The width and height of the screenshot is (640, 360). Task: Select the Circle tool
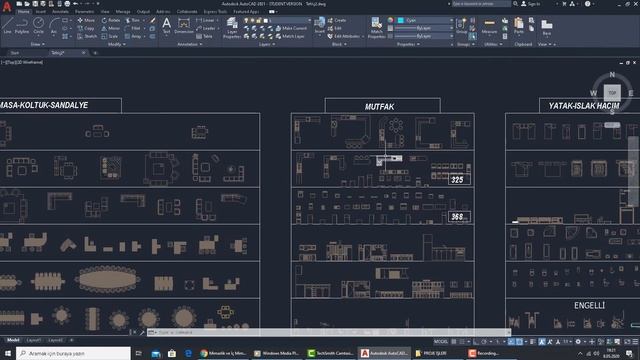coord(38,26)
